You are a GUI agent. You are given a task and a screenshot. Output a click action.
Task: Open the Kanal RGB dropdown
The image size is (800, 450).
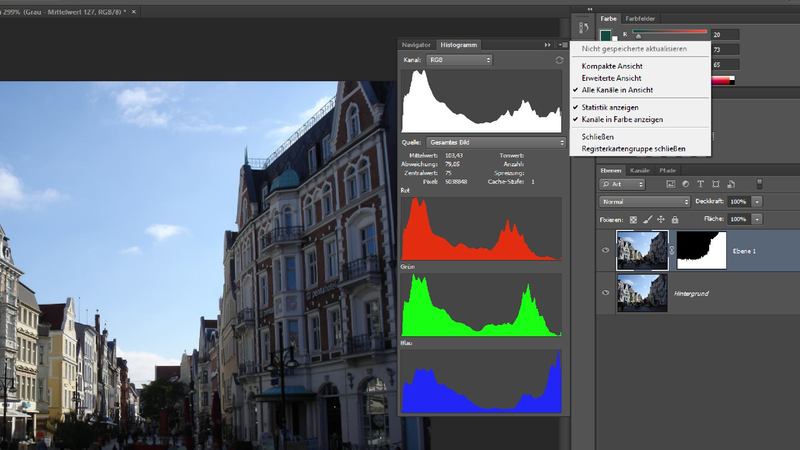tap(459, 60)
